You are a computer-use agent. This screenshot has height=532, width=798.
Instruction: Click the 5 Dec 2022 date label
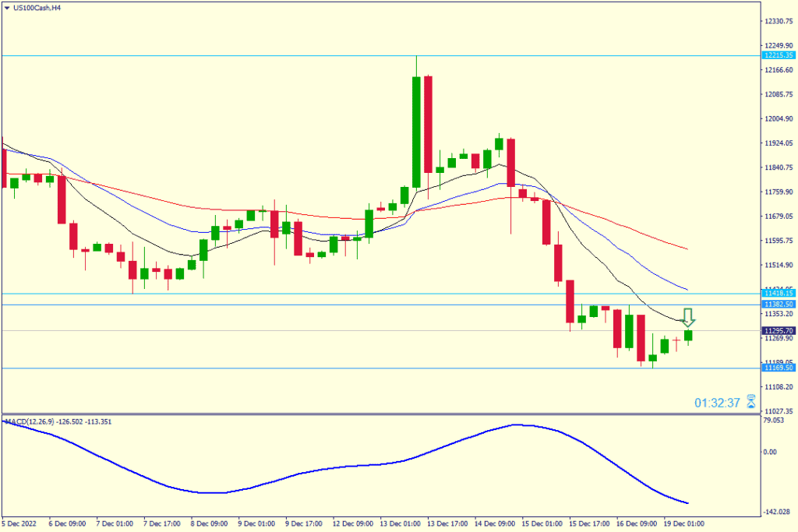pos(20,522)
